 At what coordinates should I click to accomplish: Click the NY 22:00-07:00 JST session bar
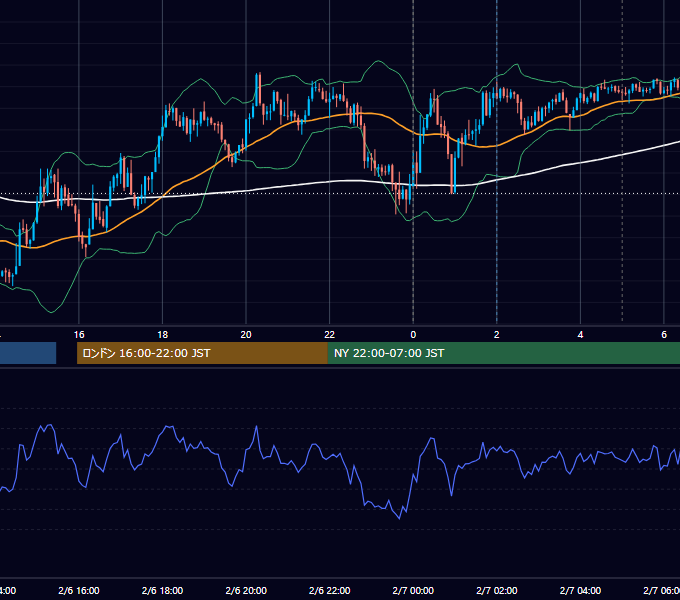(x=503, y=353)
